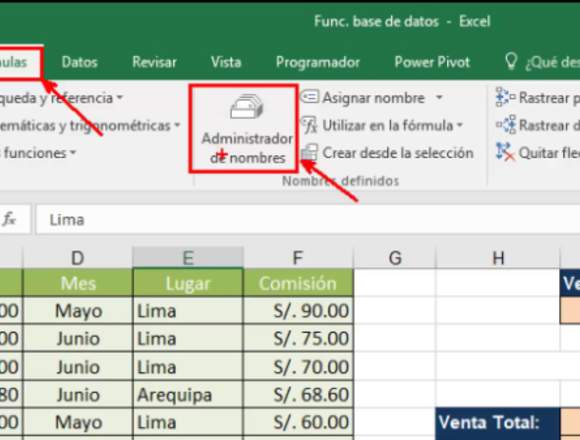This screenshot has width=580, height=440.
Task: Select the cell S/. 60.00
Action: click(298, 422)
